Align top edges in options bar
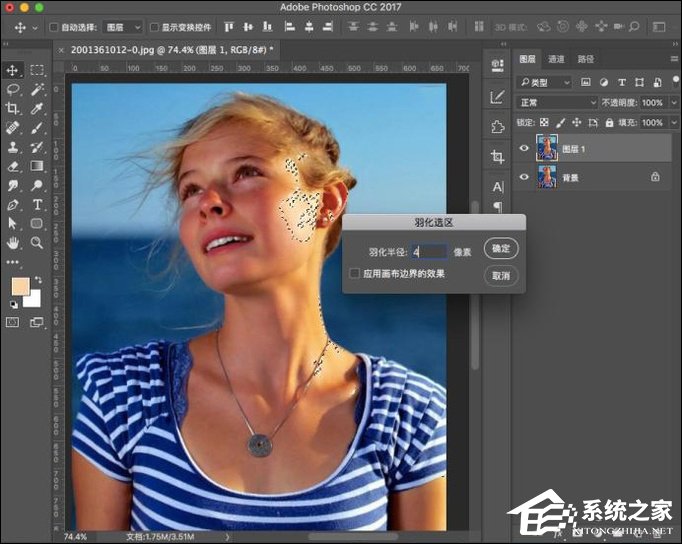 [x=229, y=27]
